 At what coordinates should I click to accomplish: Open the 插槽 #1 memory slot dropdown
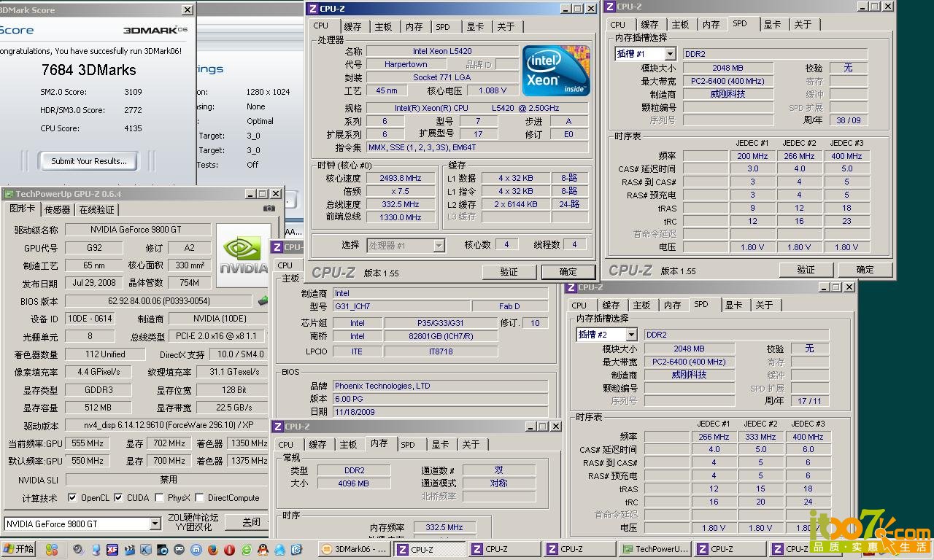670,54
